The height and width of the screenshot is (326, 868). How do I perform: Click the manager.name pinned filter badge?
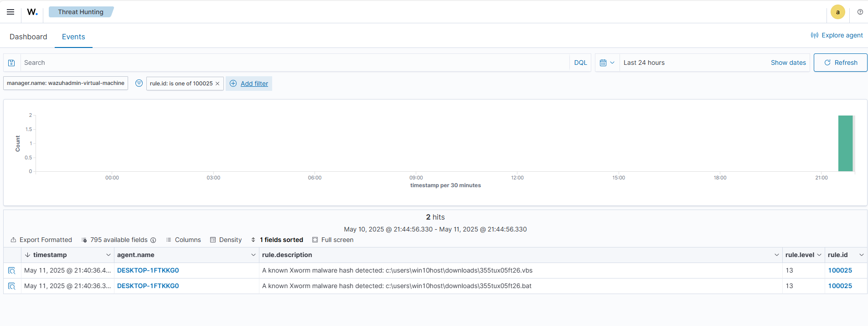[66, 84]
